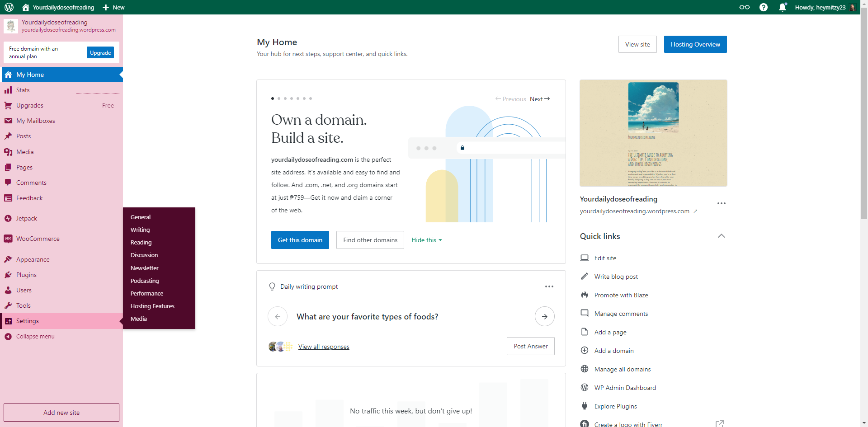868x427 pixels.
Task: Click the View site button
Action: (x=637, y=44)
